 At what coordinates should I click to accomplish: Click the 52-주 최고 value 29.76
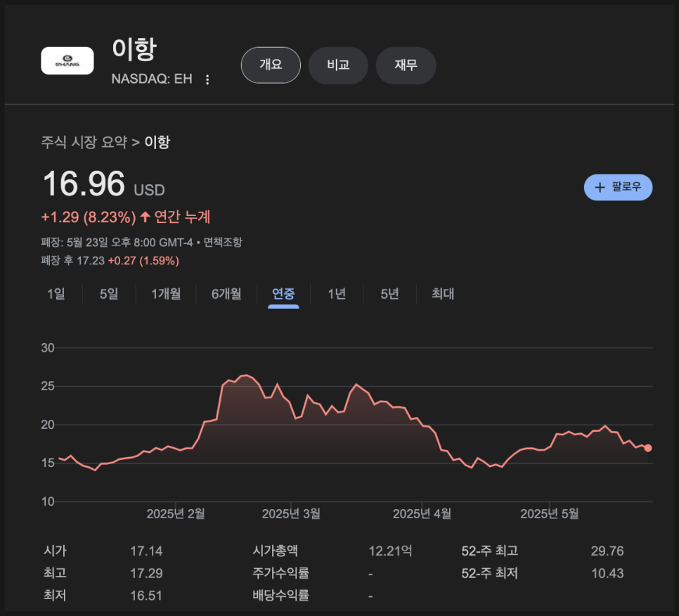point(607,551)
